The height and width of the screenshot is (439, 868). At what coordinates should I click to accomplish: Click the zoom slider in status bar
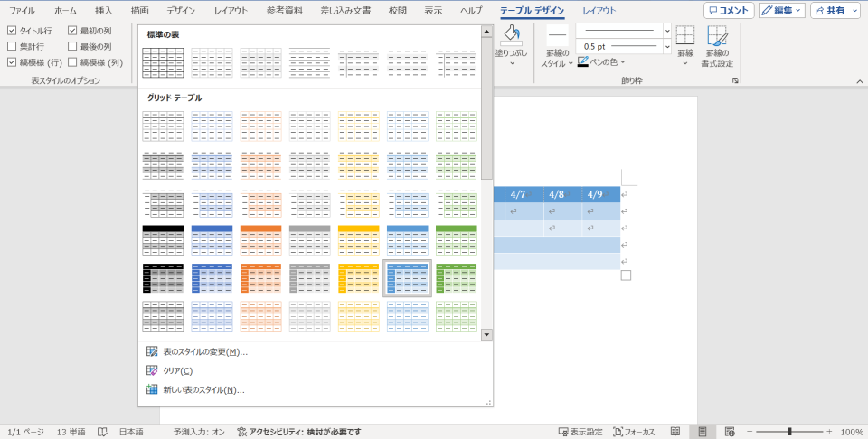pos(789,432)
